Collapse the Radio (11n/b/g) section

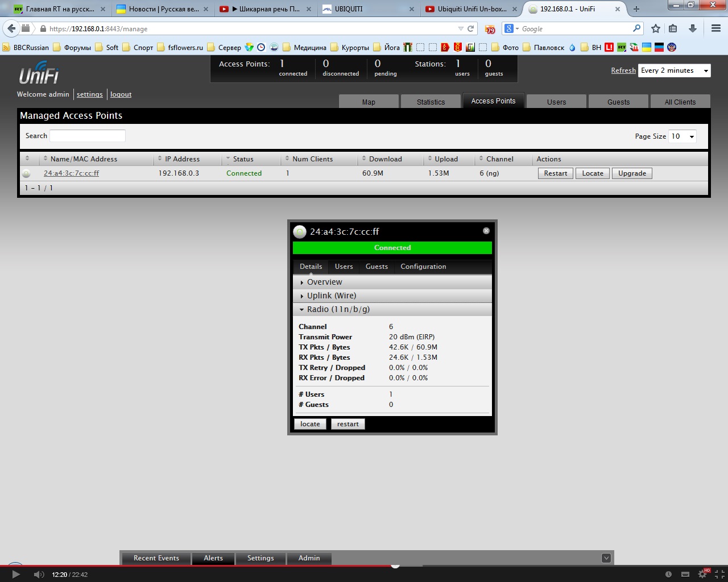point(338,309)
